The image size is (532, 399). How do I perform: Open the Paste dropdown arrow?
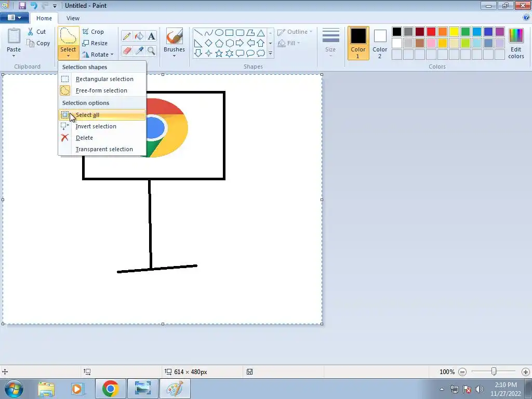pyautogui.click(x=14, y=56)
